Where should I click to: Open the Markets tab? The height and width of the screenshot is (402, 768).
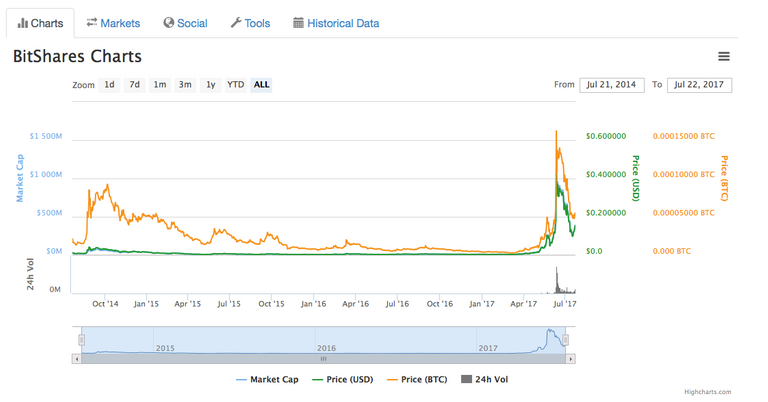pyautogui.click(x=113, y=23)
